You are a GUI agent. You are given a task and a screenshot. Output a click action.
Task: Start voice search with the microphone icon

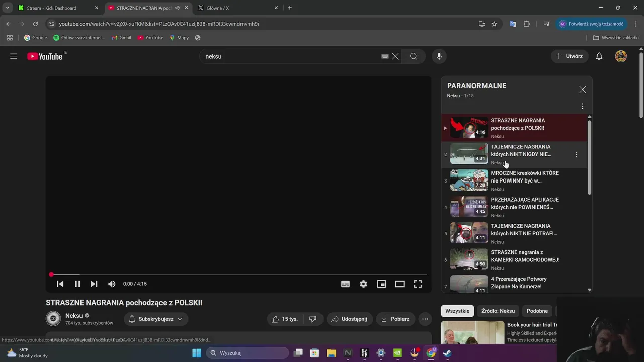click(x=439, y=56)
